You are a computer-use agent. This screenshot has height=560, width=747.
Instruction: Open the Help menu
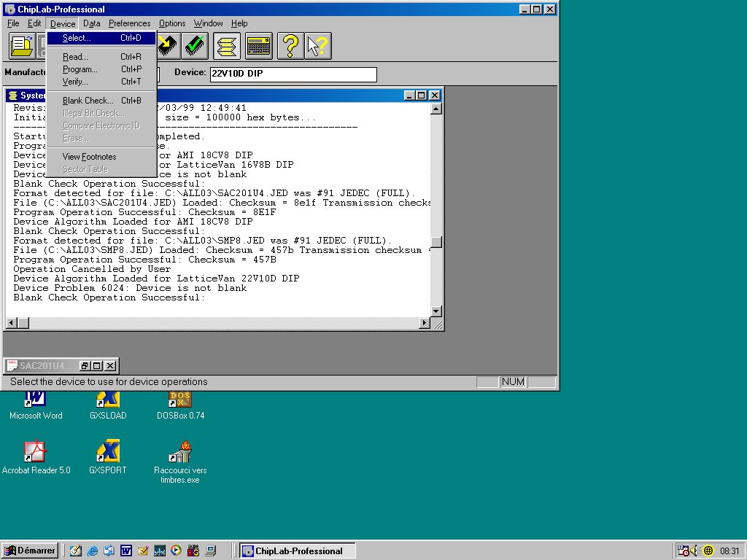click(x=239, y=23)
